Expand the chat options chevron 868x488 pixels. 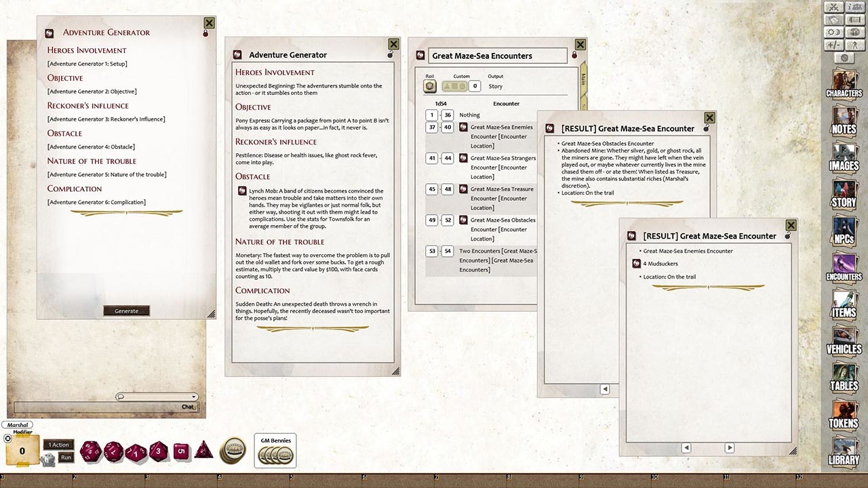[x=195, y=396]
